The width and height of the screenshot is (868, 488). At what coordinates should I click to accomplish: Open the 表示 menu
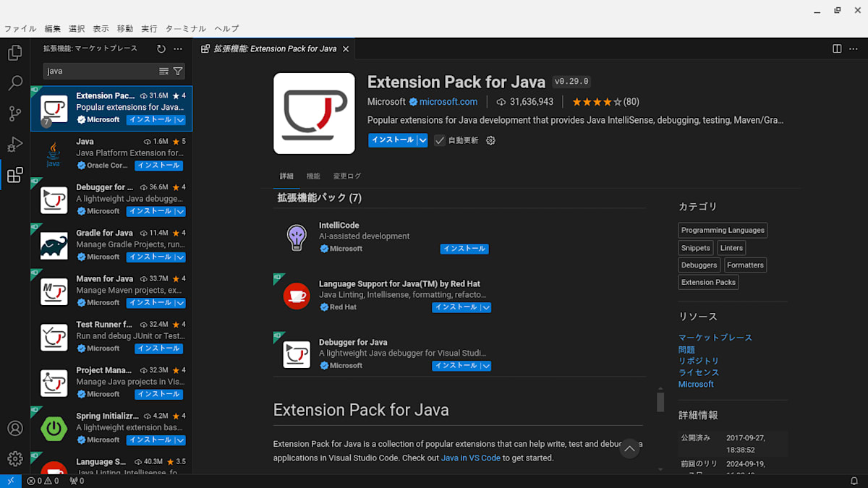click(101, 29)
